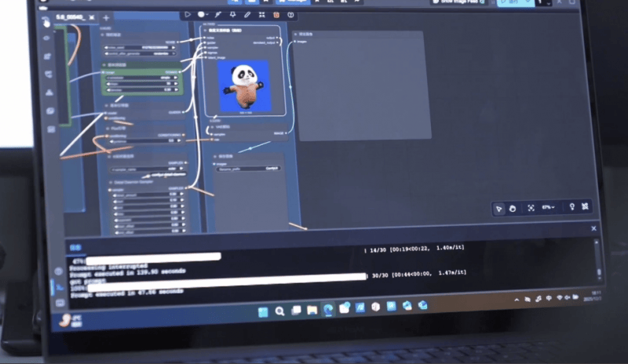Viewport: 628px width, 364px height.
Task: Toggle link visibility icon at bottom right
Action: (586, 207)
